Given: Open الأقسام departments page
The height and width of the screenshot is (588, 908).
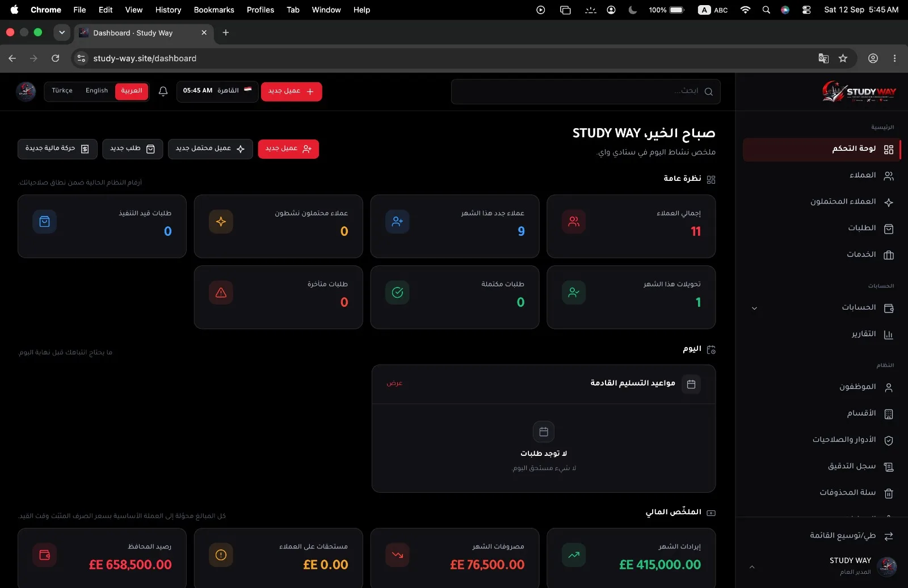Looking at the screenshot, I should click(821, 414).
